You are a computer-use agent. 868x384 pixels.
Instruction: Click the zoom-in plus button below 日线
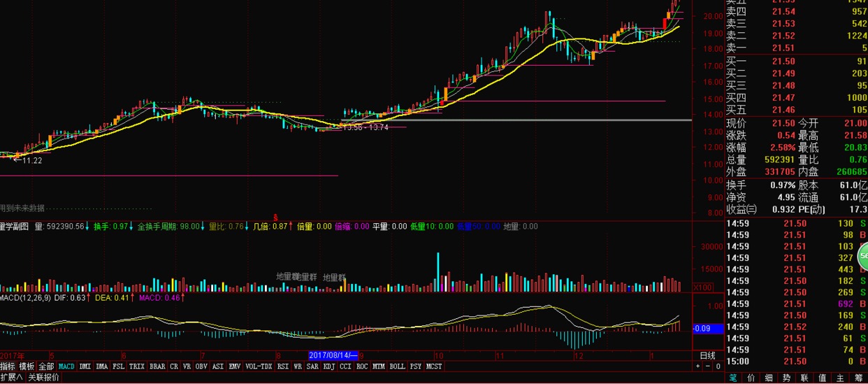pyautogui.click(x=698, y=367)
